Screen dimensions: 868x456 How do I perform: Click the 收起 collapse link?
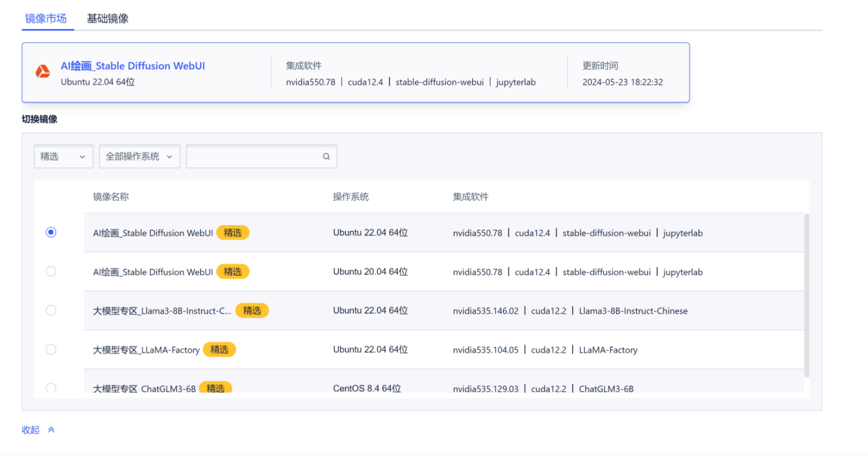(x=31, y=430)
